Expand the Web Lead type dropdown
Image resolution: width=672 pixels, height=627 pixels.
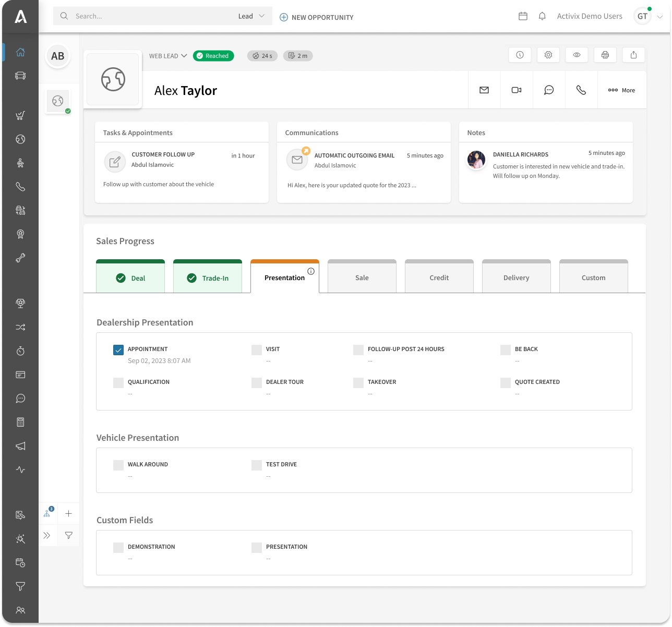tap(168, 56)
